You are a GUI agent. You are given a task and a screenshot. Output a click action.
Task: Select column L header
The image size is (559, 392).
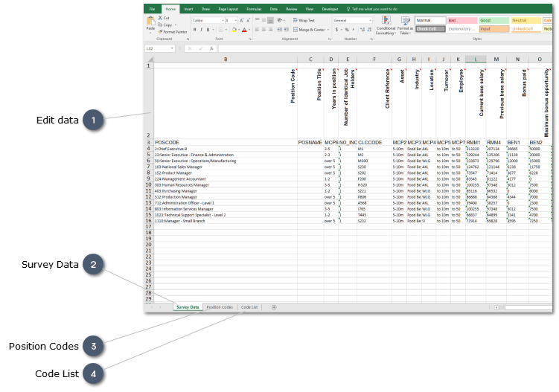pyautogui.click(x=476, y=60)
